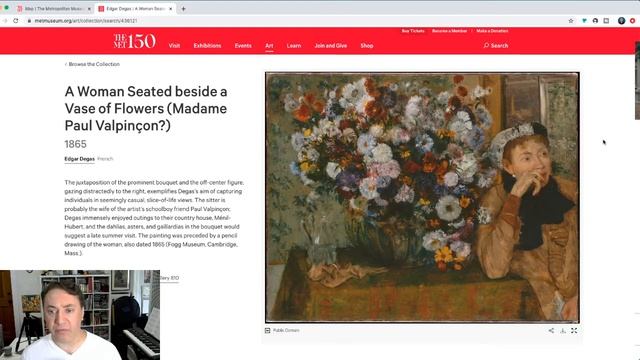Reload the page
This screenshot has height=360, width=640.
[16, 20]
